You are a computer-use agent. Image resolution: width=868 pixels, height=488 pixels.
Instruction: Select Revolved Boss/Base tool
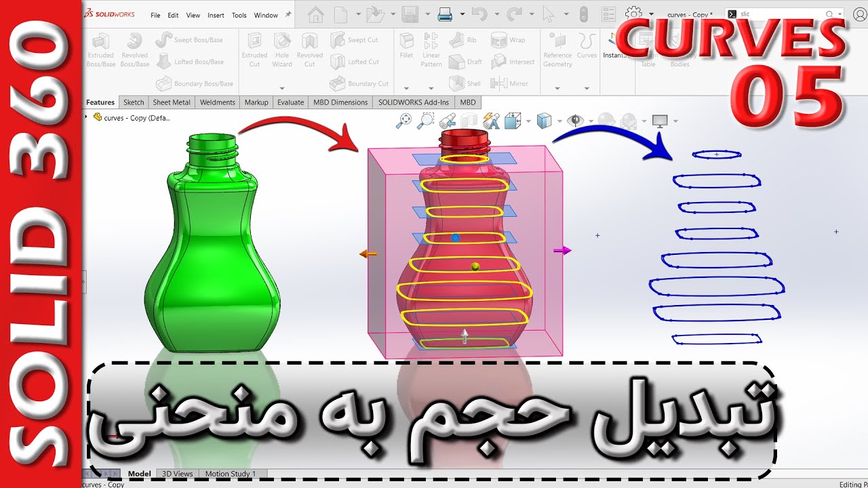134,50
